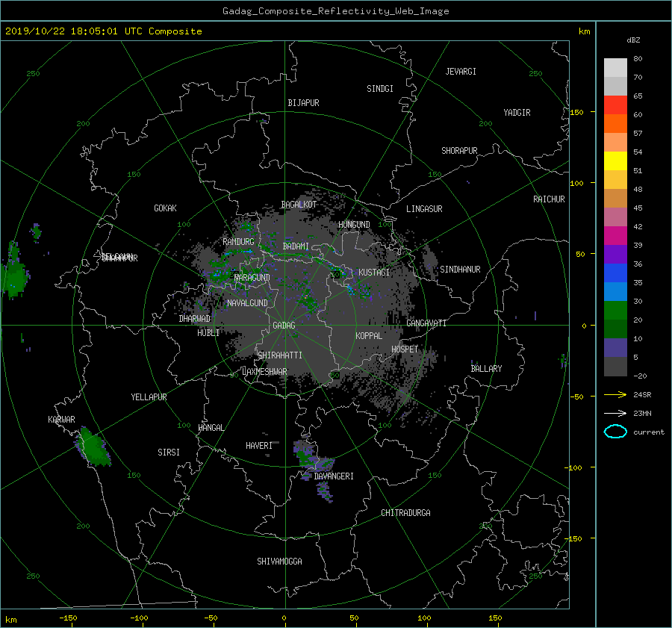Screen dimensions: 672x628
Task: Click the cyan current ellipse legend icon
Action: 615,432
